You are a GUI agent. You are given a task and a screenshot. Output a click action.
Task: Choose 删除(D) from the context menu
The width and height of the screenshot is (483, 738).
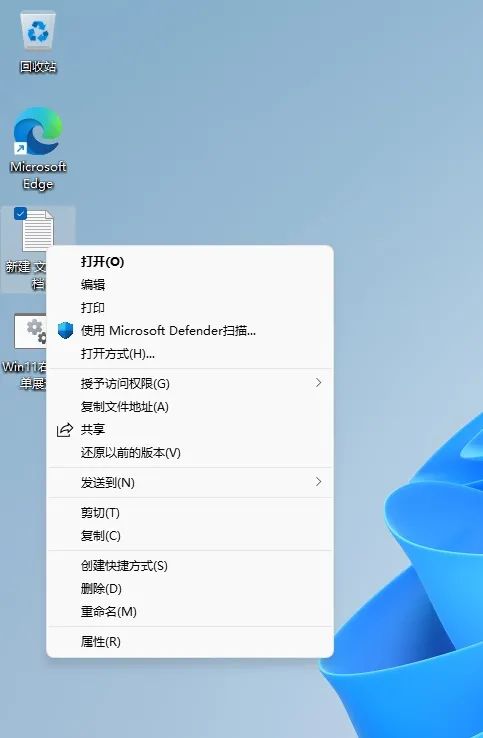[x=190, y=588]
